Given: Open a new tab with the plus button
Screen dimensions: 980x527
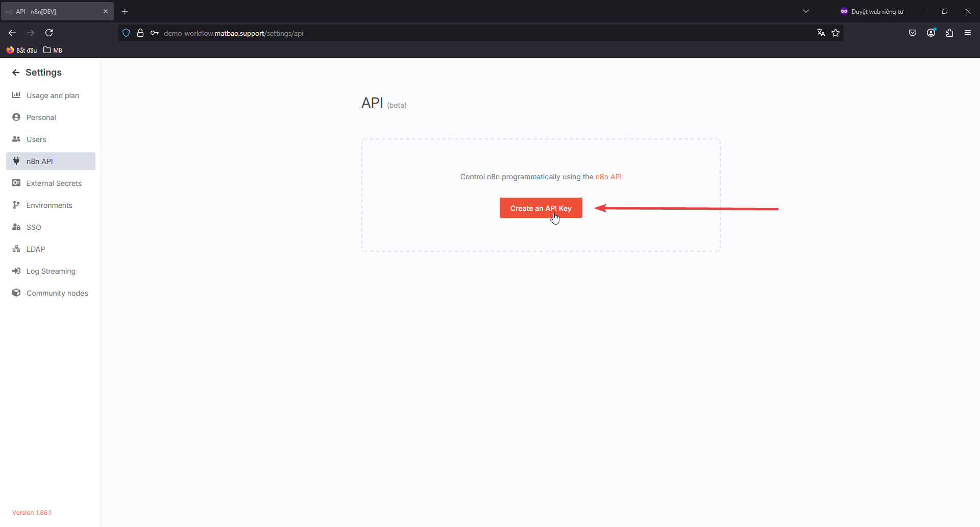Looking at the screenshot, I should (125, 11).
